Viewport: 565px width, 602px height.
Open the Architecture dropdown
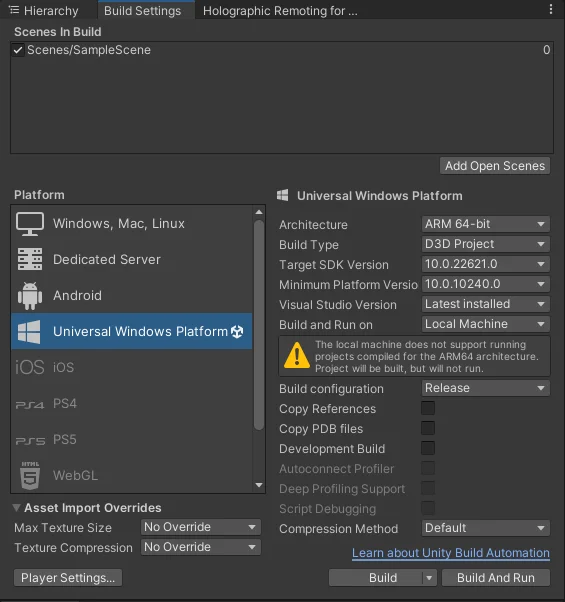(486, 224)
